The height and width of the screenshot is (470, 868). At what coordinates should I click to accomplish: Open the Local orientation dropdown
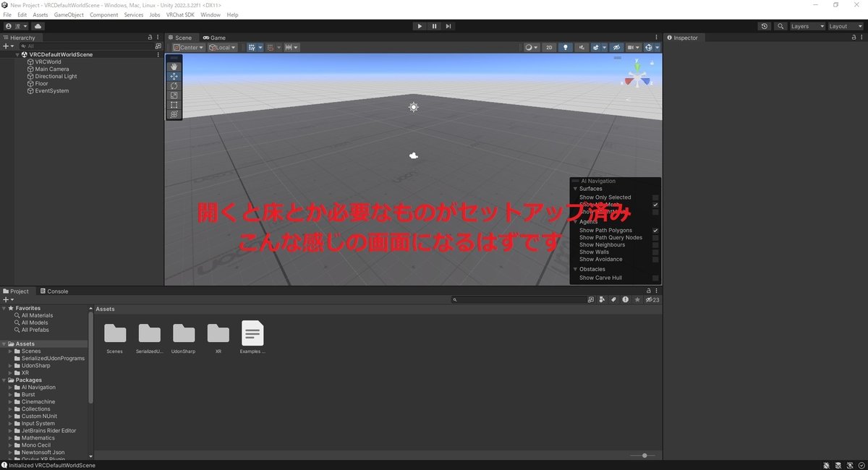pos(223,48)
